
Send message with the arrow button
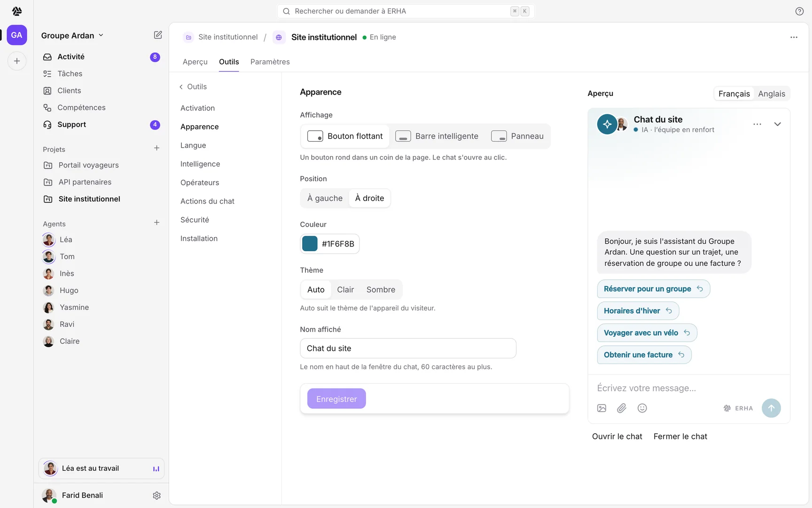pos(771,408)
